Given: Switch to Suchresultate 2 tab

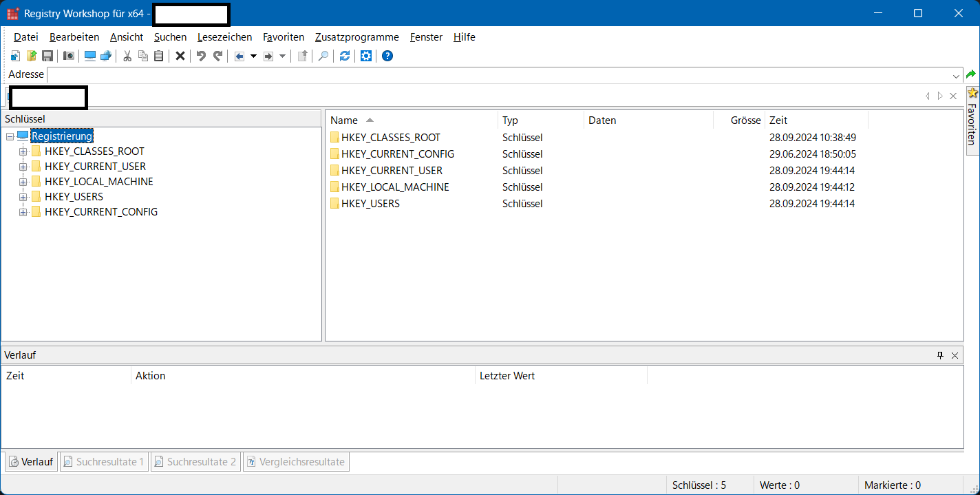Looking at the screenshot, I should [195, 462].
